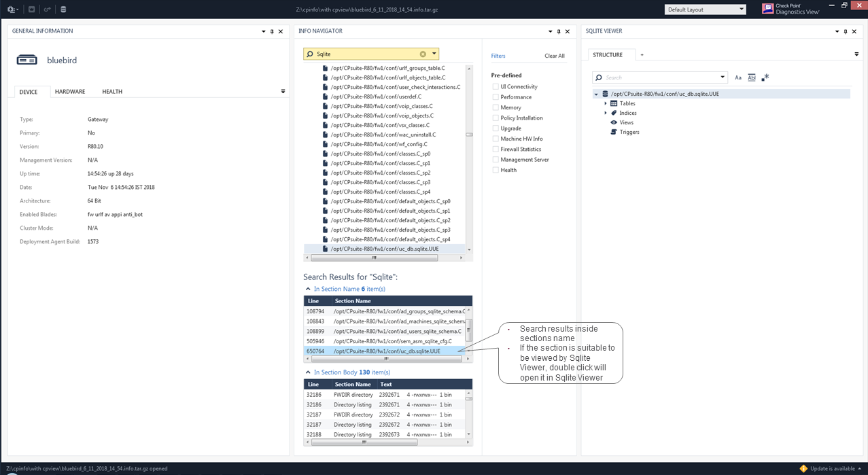This screenshot has width=868, height=475.
Task: Enable the Performance filter
Action: point(496,97)
